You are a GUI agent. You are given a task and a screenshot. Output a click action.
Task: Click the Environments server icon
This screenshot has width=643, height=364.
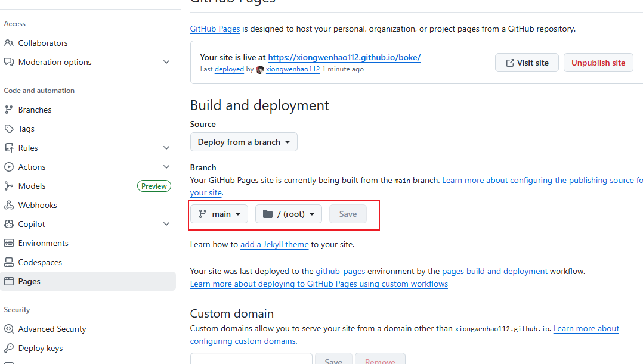tap(9, 243)
